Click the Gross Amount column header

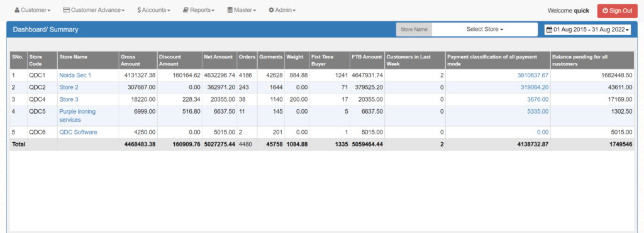[138, 60]
